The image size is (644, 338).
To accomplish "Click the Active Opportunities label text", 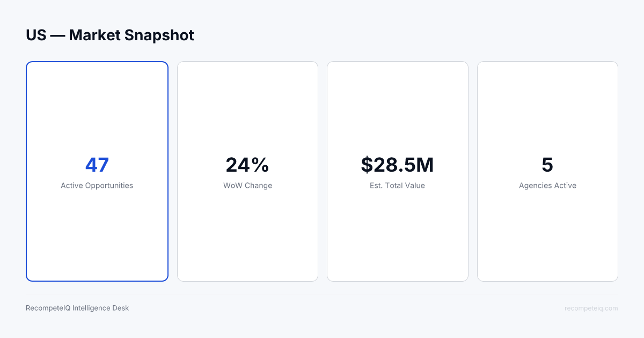I will point(97,186).
